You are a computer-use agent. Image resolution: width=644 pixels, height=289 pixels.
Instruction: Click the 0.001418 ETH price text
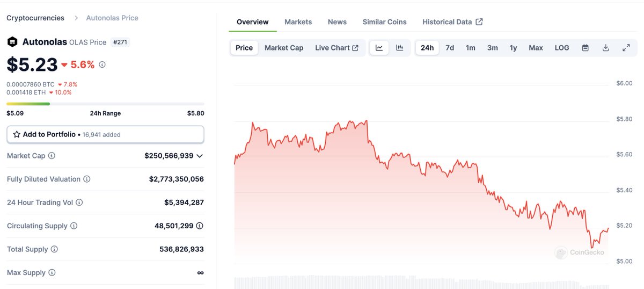[x=26, y=92]
